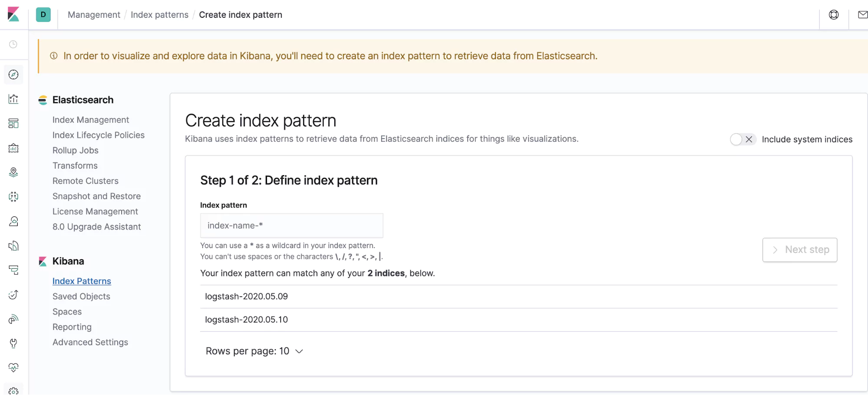Open Dev Tools wrench icon in sidebar
The width and height of the screenshot is (868, 395).
coord(13,343)
